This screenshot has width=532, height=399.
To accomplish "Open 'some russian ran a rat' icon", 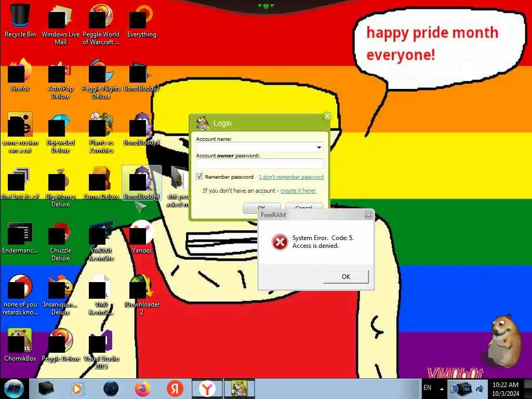I will (20, 132).
